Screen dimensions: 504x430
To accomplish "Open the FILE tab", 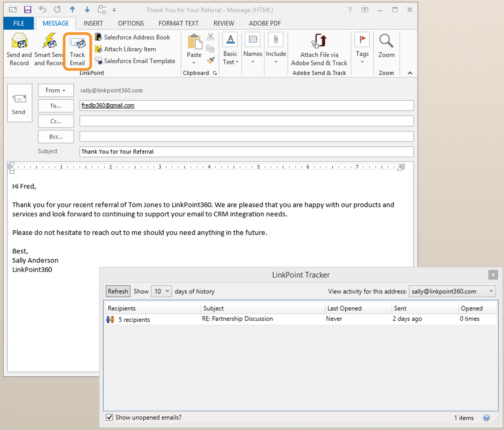I will (19, 23).
